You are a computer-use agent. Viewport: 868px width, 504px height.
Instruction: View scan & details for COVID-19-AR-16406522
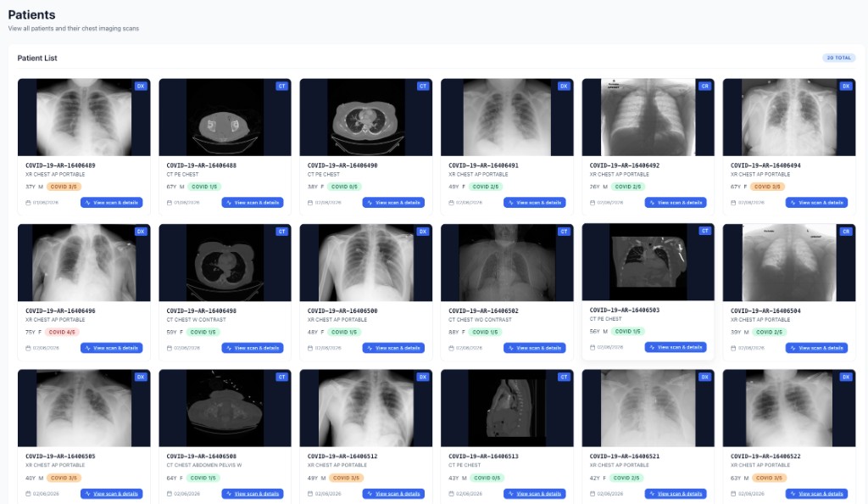tap(816, 494)
